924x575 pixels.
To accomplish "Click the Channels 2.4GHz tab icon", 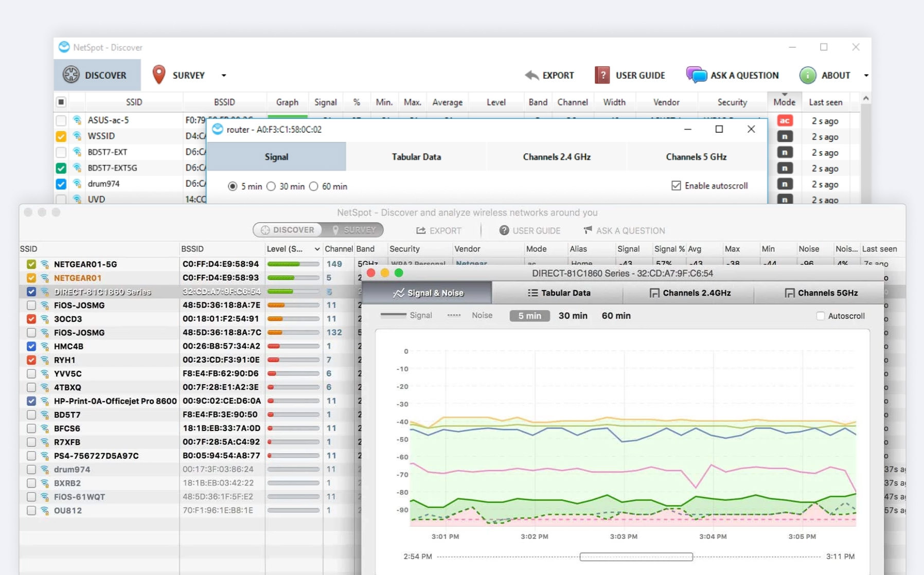I will tap(654, 293).
